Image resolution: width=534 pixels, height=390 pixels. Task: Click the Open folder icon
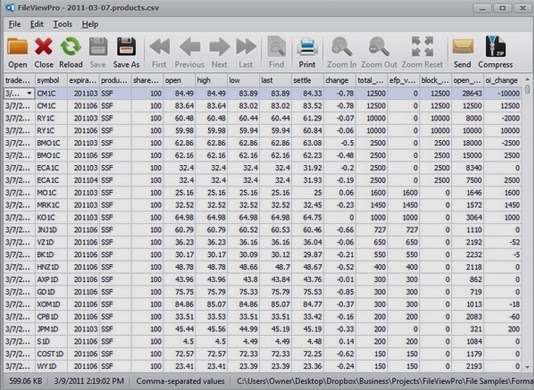point(17,47)
